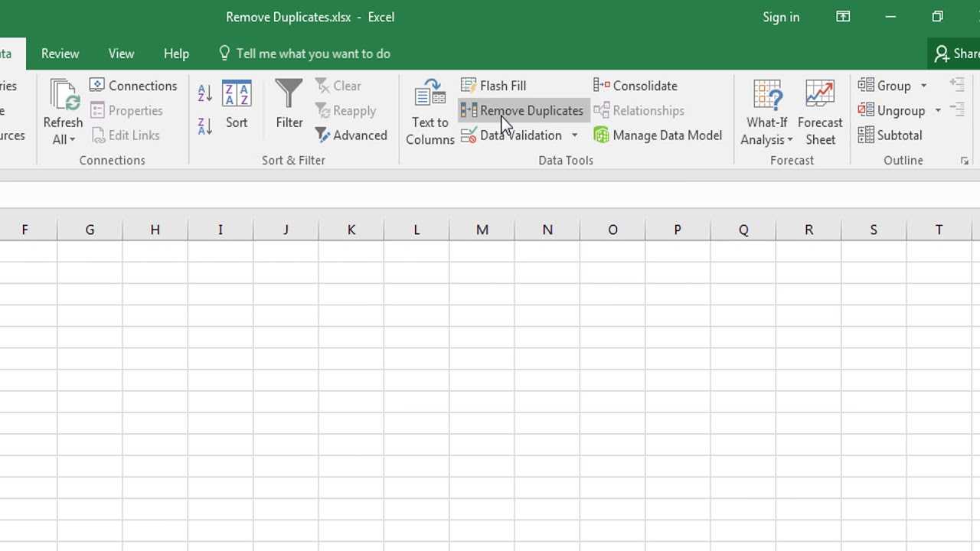Click Sign in to Office
The height and width of the screenshot is (551, 980).
point(781,17)
